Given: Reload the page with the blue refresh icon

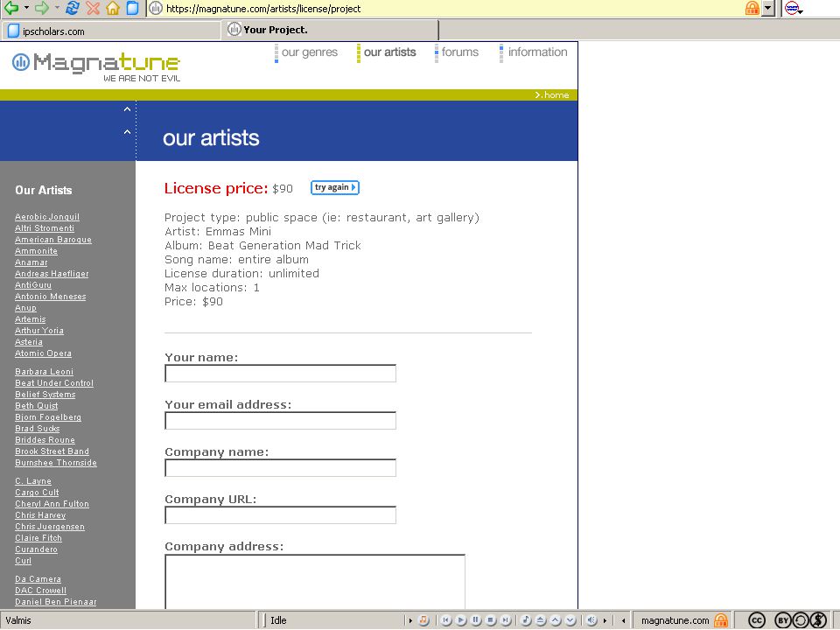Looking at the screenshot, I should pos(73,8).
